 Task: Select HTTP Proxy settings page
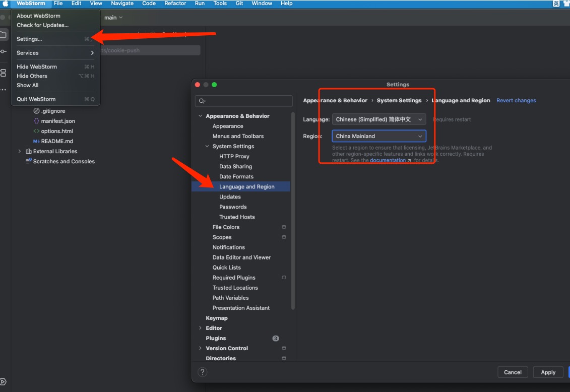pos(234,156)
